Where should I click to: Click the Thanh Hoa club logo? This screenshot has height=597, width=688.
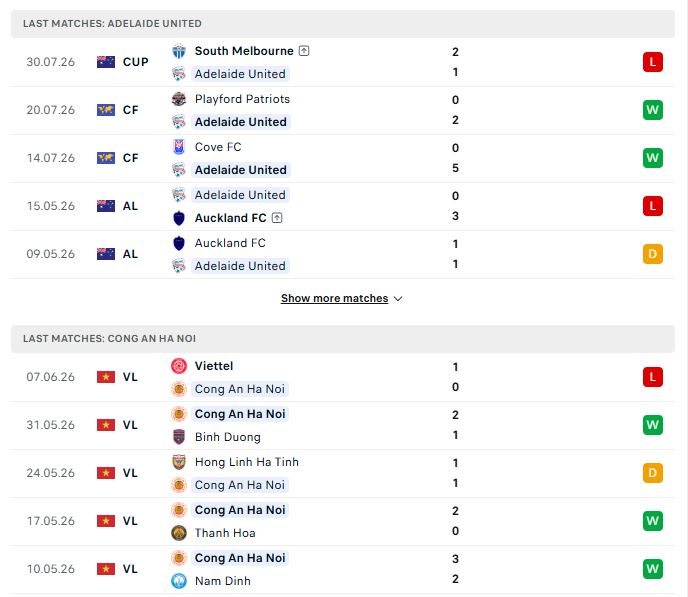pyautogui.click(x=179, y=533)
